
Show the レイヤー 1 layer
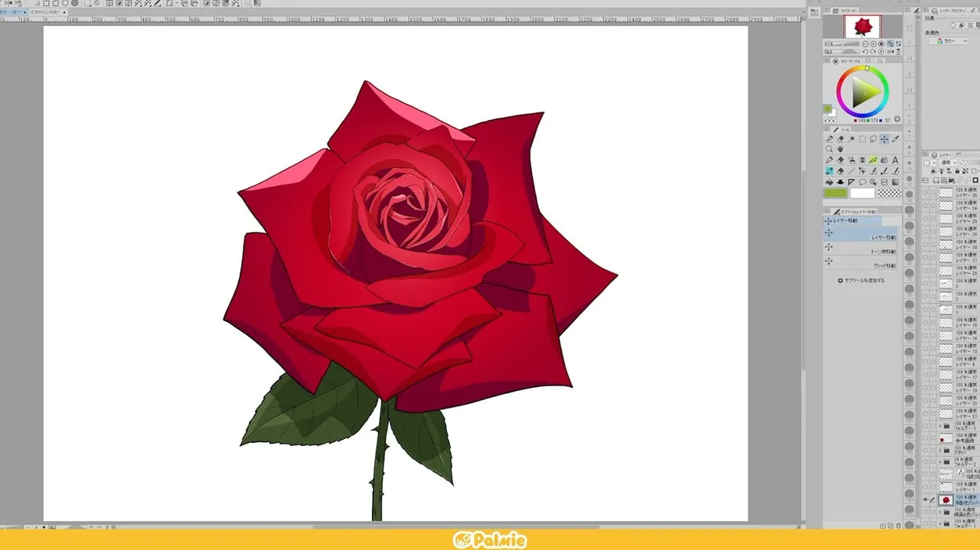point(925,486)
